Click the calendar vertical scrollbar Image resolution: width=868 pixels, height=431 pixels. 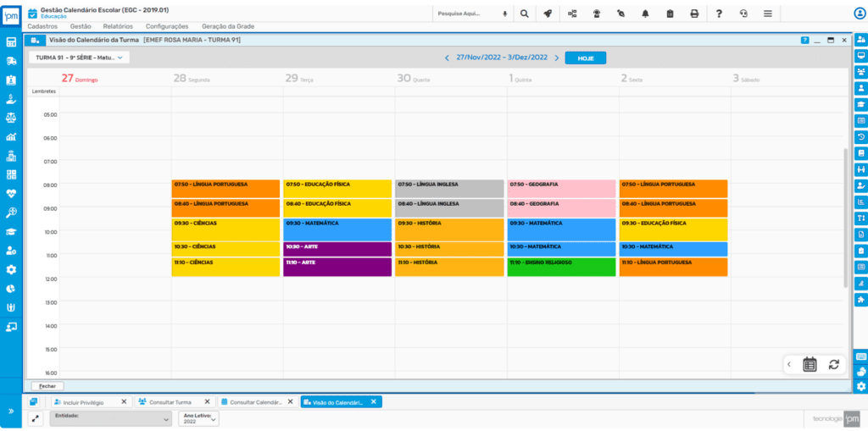tap(845, 217)
